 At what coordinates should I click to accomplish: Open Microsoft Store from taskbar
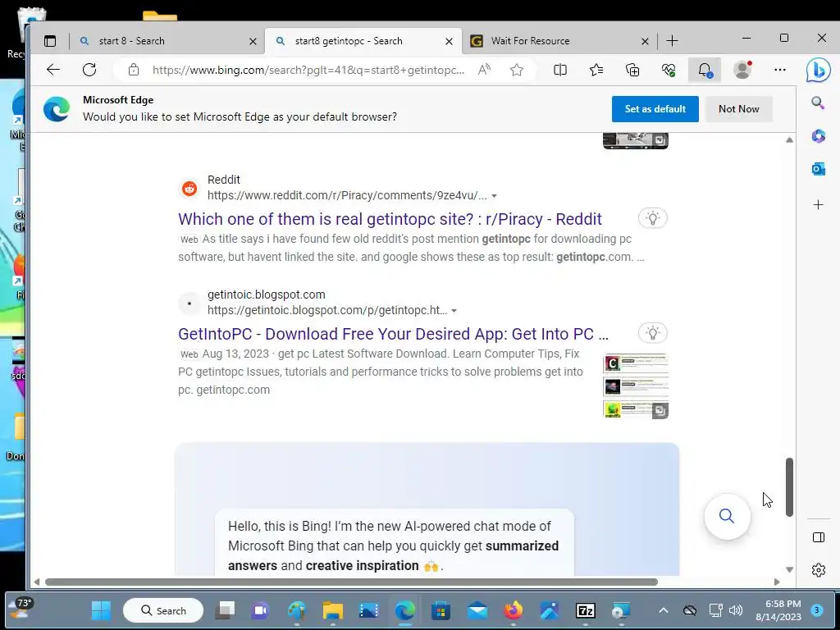[441, 610]
